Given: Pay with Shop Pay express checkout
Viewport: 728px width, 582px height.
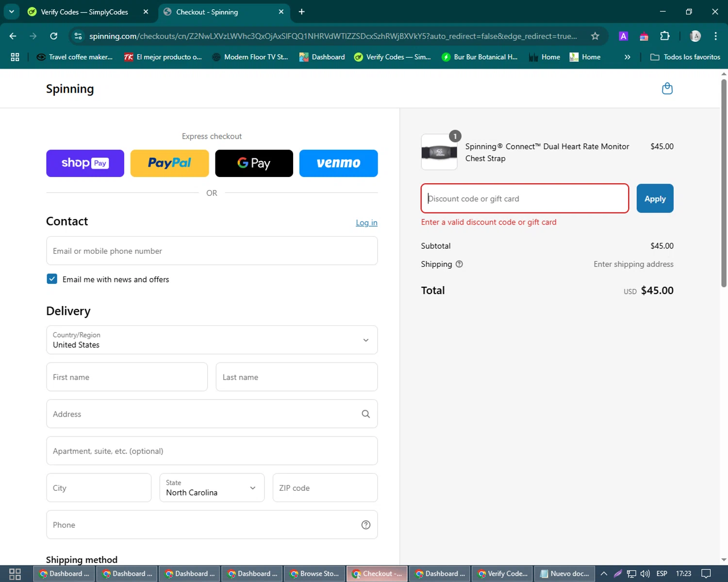Looking at the screenshot, I should tap(85, 163).
